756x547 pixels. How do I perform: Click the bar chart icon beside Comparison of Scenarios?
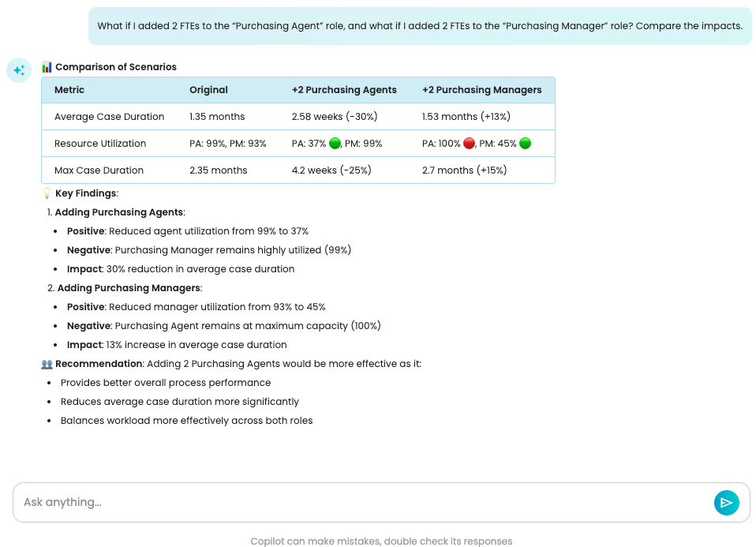47,67
